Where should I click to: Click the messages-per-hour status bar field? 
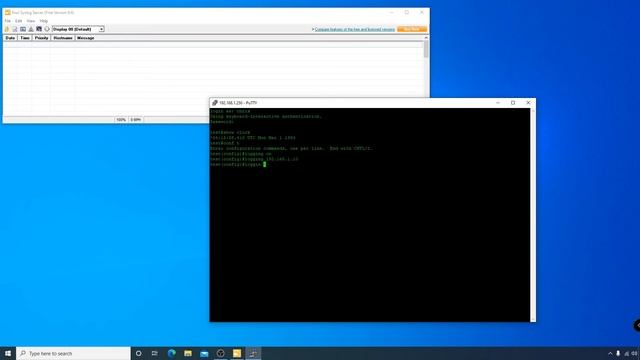136,120
